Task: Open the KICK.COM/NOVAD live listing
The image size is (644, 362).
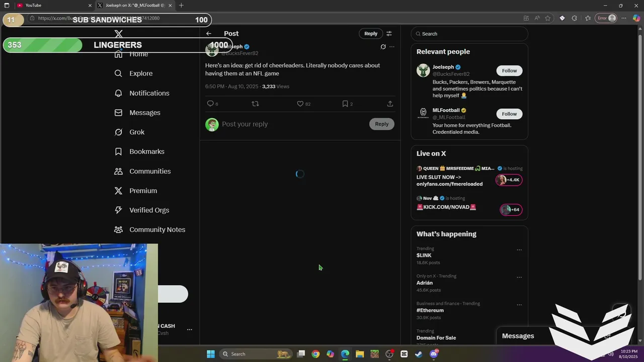Action: click(446, 207)
